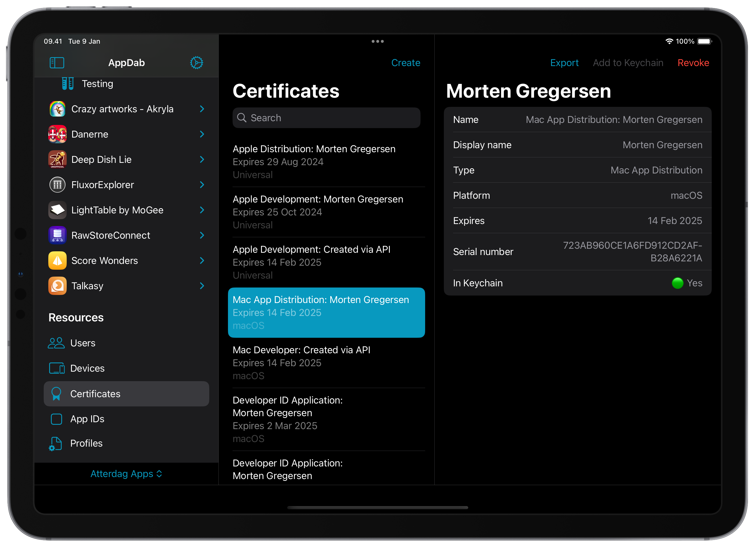Screen dimensions: 756x548
Task: Go to App IDs in sidebar
Action: click(x=87, y=419)
